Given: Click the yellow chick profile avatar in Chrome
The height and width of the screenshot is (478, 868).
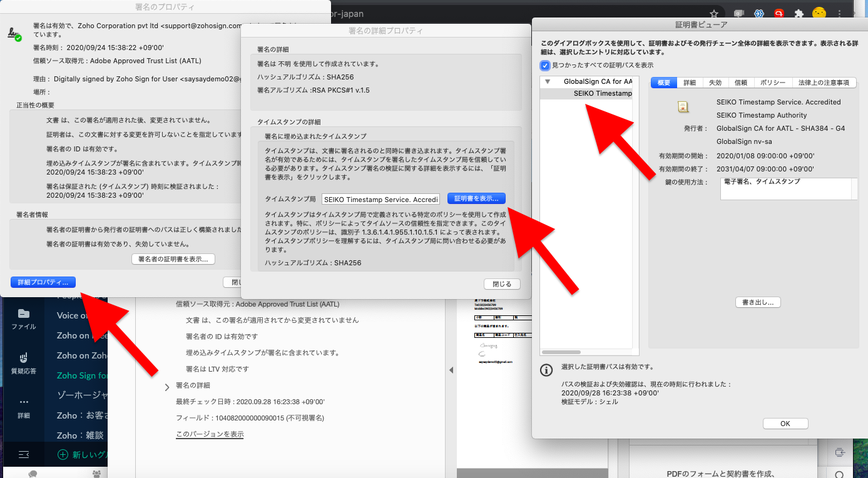Looking at the screenshot, I should click(x=819, y=13).
